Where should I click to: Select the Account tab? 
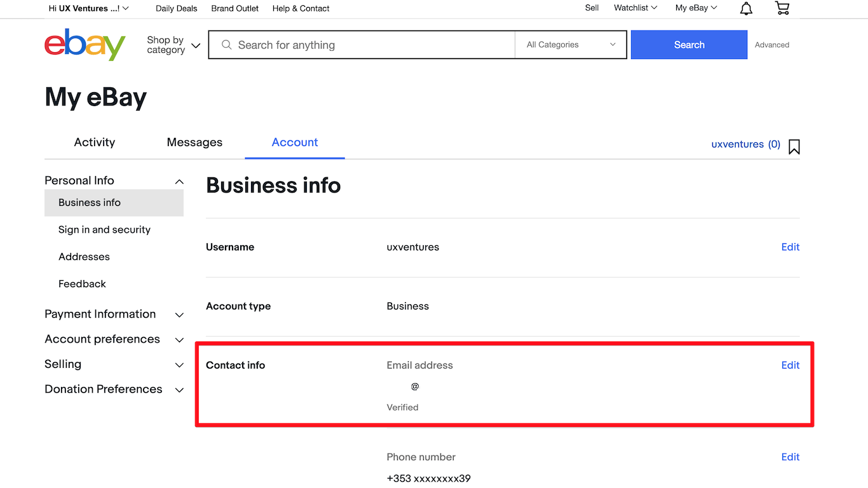295,142
